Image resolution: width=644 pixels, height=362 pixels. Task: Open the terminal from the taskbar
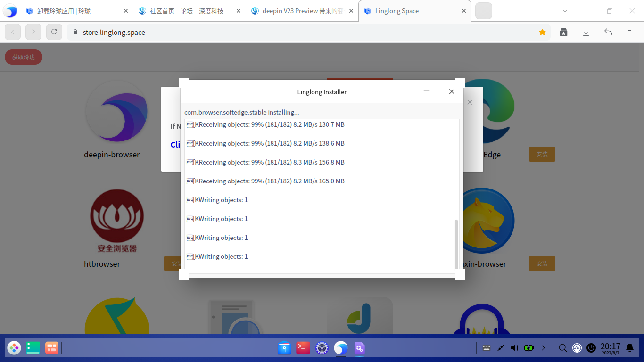[x=303, y=348]
